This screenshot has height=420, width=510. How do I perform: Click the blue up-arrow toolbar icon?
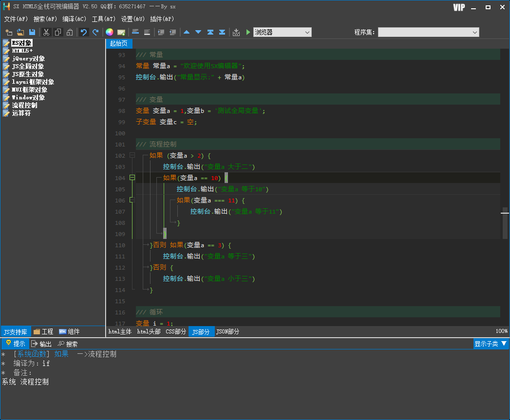pyautogui.click(x=187, y=32)
